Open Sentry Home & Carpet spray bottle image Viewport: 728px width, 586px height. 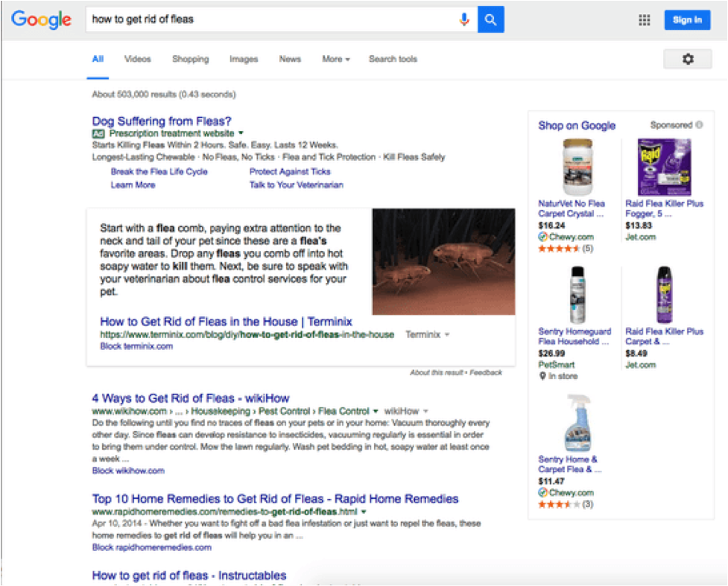[577, 423]
